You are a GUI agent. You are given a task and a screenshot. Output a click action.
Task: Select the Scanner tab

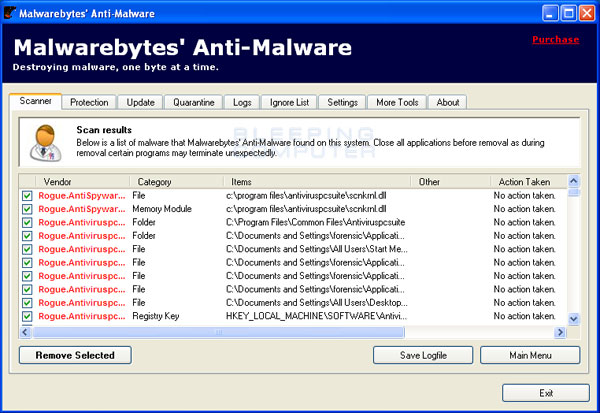tap(35, 101)
